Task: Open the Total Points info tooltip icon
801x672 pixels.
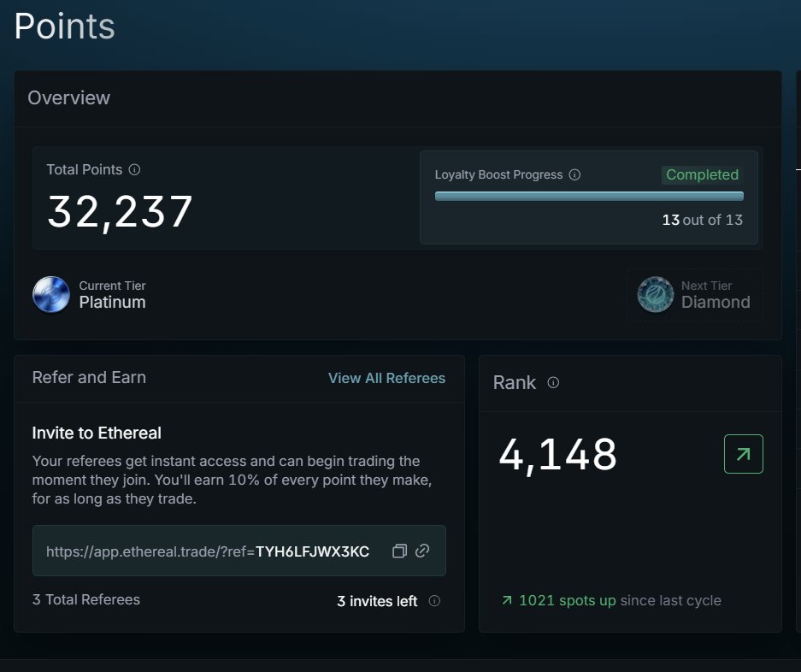Action: 134,169
